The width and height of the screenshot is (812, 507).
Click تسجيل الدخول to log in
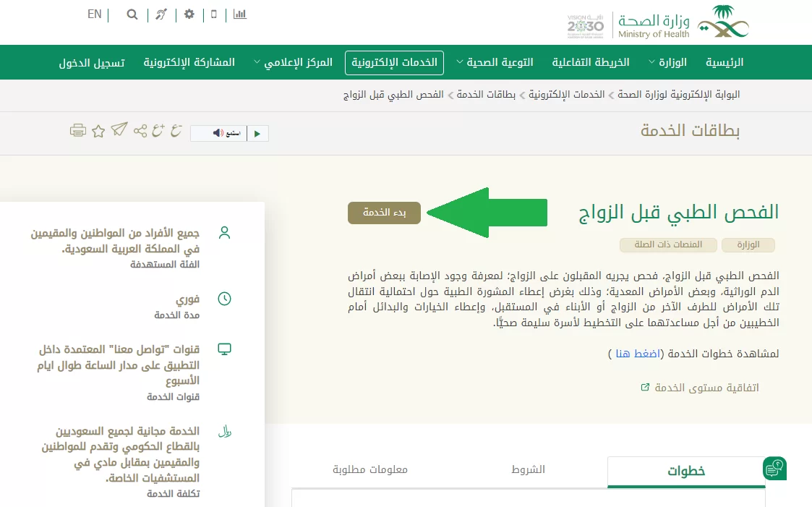92,63
